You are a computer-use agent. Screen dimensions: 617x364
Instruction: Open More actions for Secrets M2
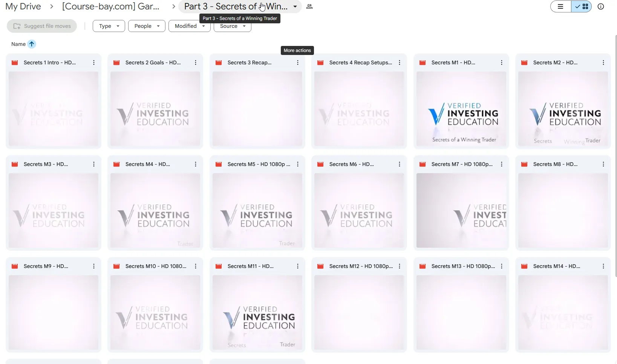(603, 62)
